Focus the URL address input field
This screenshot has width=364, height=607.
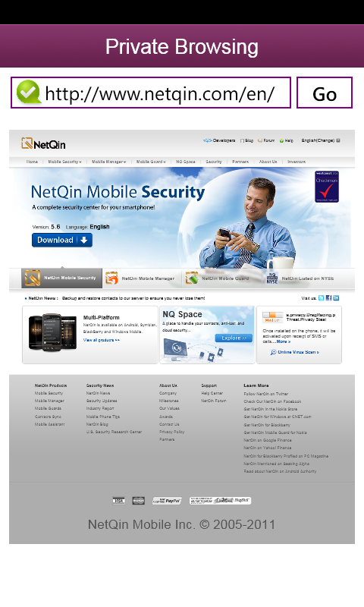point(150,93)
